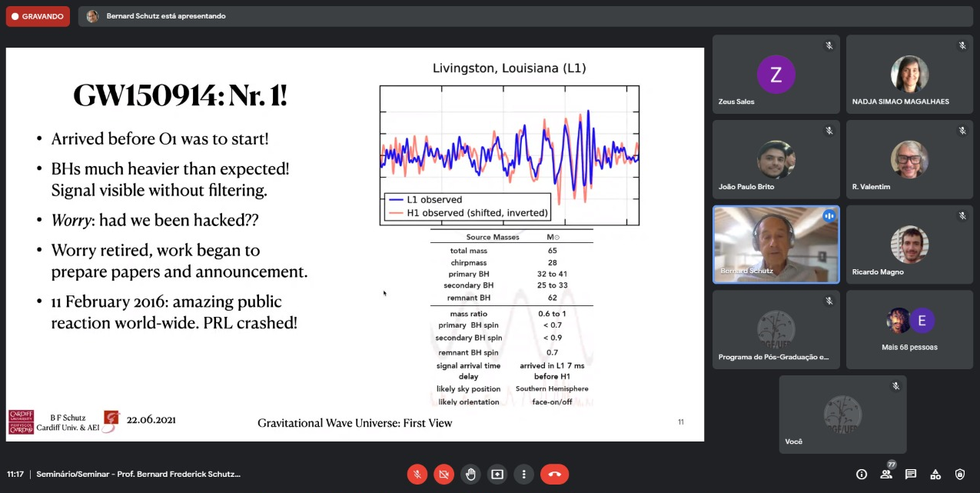Select Nadja Simao Magalhaes video tile
980x493 pixels.
(909, 75)
